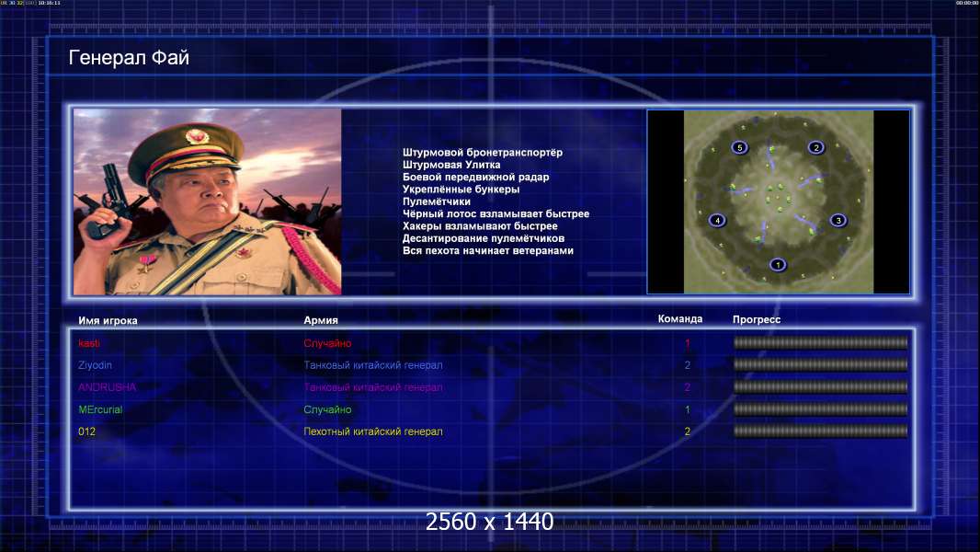Click start position marker 4 on the minimap

coord(717,220)
